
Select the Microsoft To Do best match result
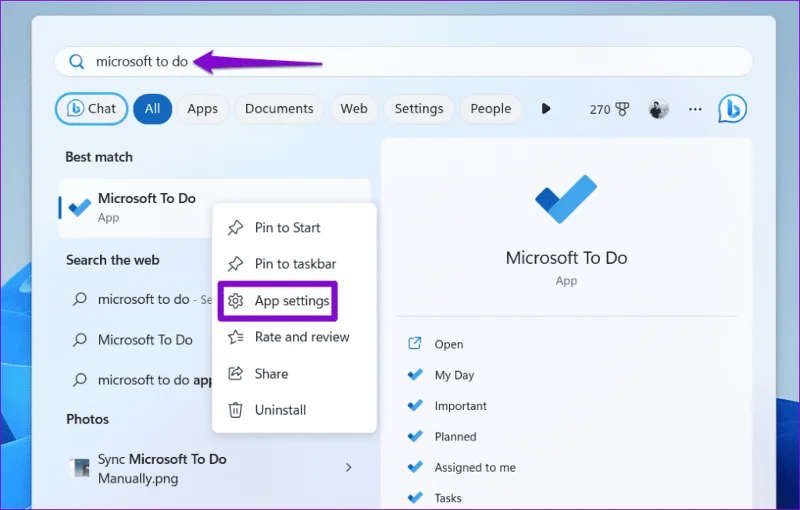point(214,208)
